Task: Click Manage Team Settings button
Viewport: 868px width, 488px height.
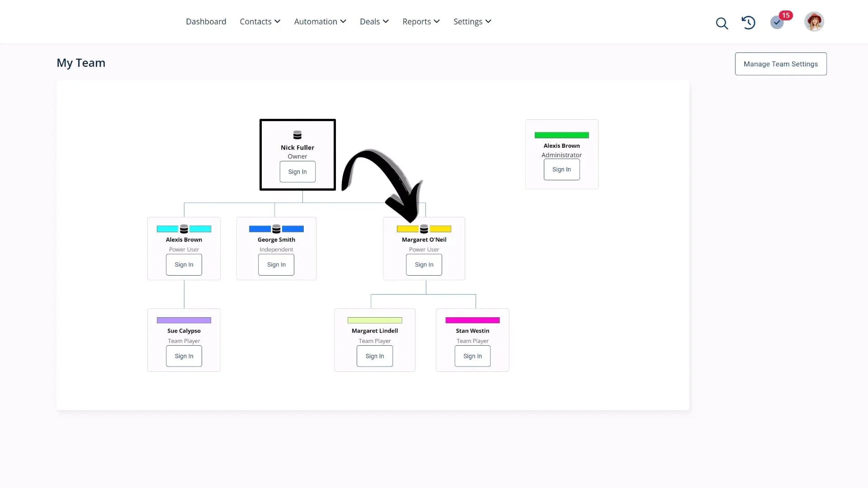Action: pyautogui.click(x=780, y=64)
